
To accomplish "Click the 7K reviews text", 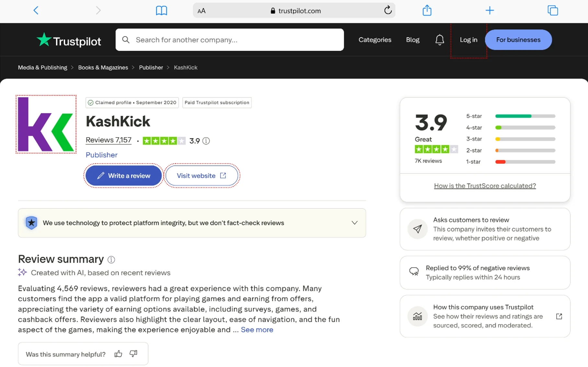I will (428, 161).
